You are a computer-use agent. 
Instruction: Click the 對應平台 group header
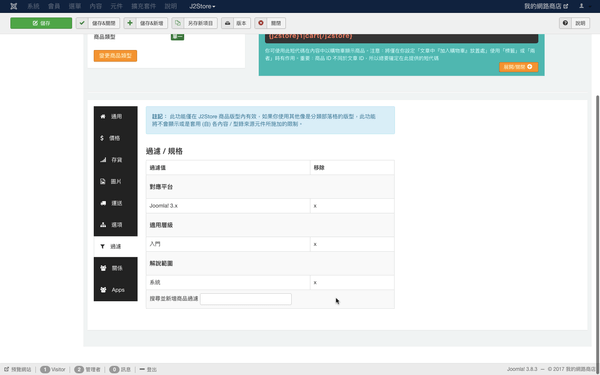pyautogui.click(x=270, y=187)
